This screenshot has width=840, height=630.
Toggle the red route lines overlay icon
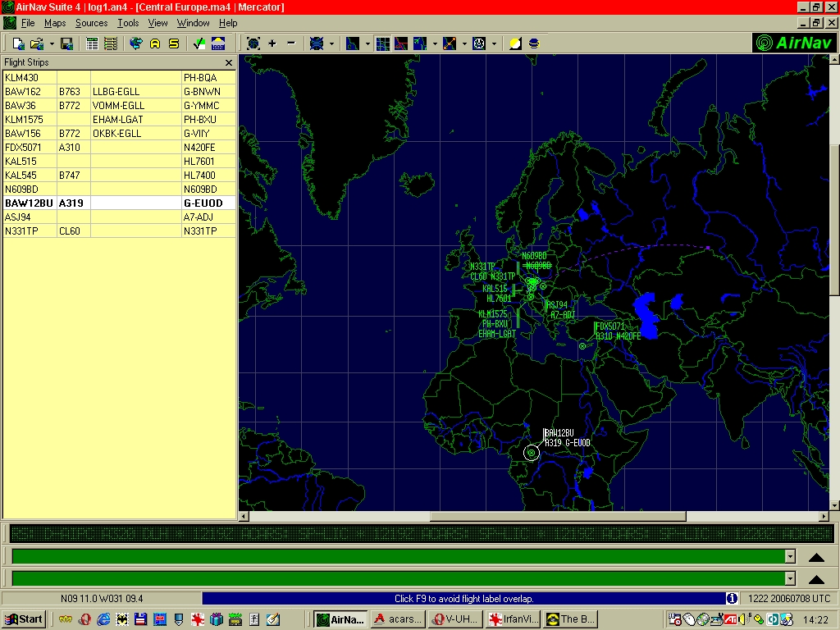401,44
